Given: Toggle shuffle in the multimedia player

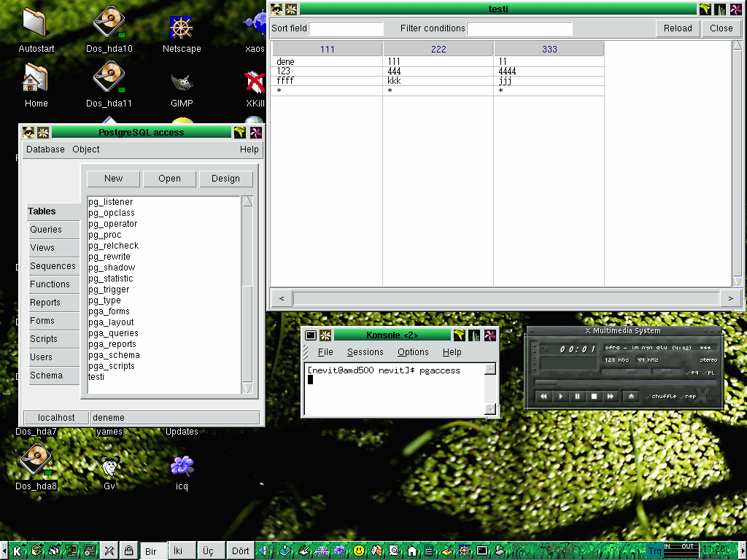Looking at the screenshot, I should (x=661, y=396).
